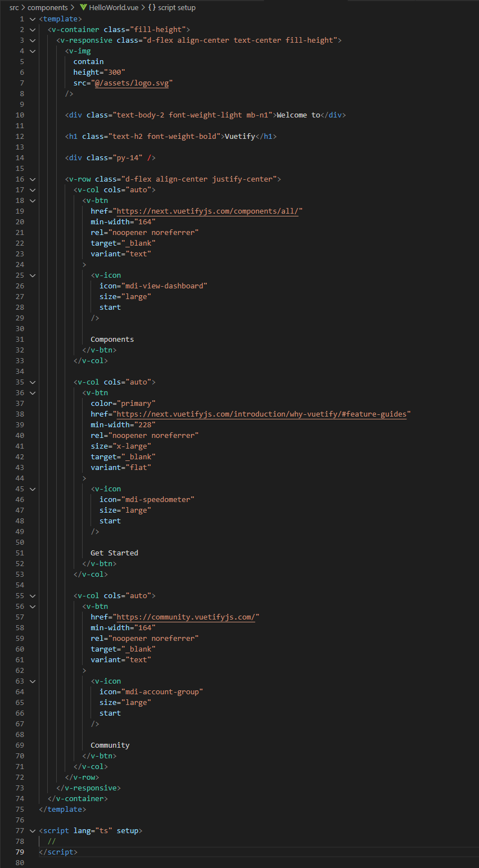The image size is (479, 868).
Task: Collapse the v-col on line 55
Action: tap(33, 596)
